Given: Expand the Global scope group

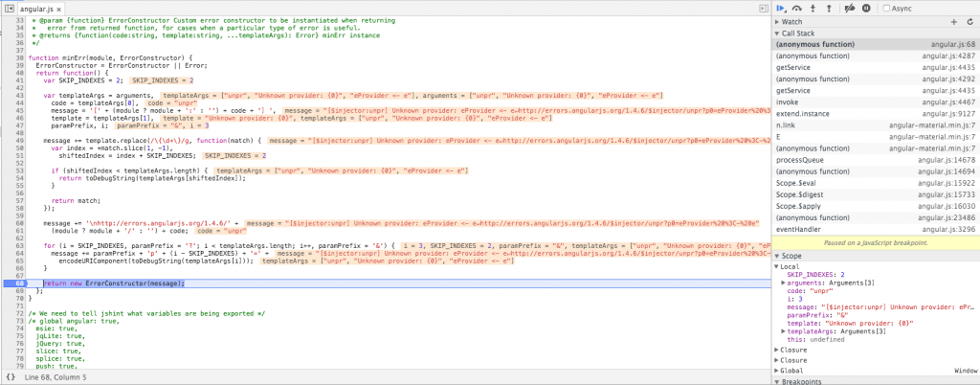Looking at the screenshot, I should (x=777, y=371).
